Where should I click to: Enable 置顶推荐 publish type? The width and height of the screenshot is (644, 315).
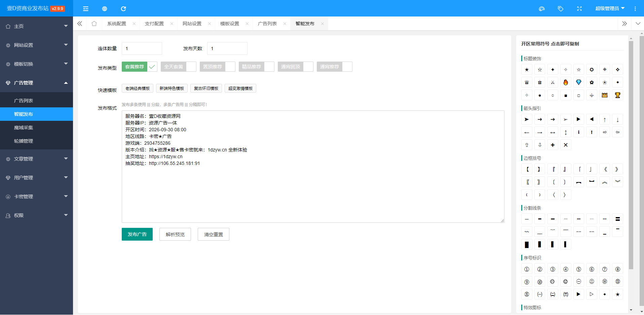coord(217,67)
